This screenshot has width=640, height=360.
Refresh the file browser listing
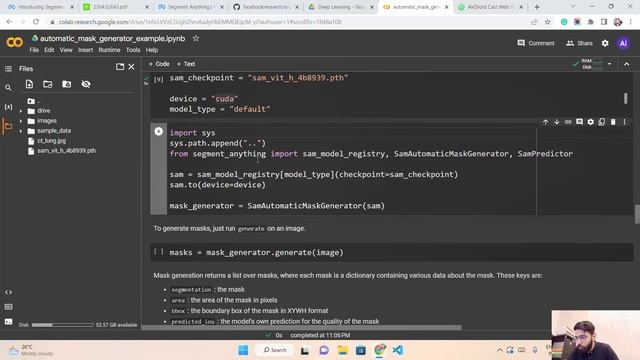click(48, 84)
